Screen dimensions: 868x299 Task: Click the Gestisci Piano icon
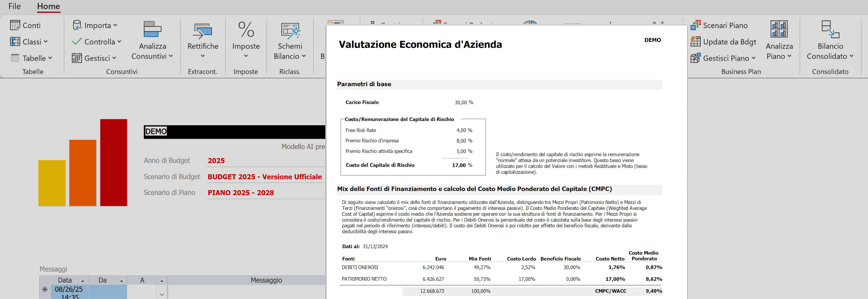[695, 58]
